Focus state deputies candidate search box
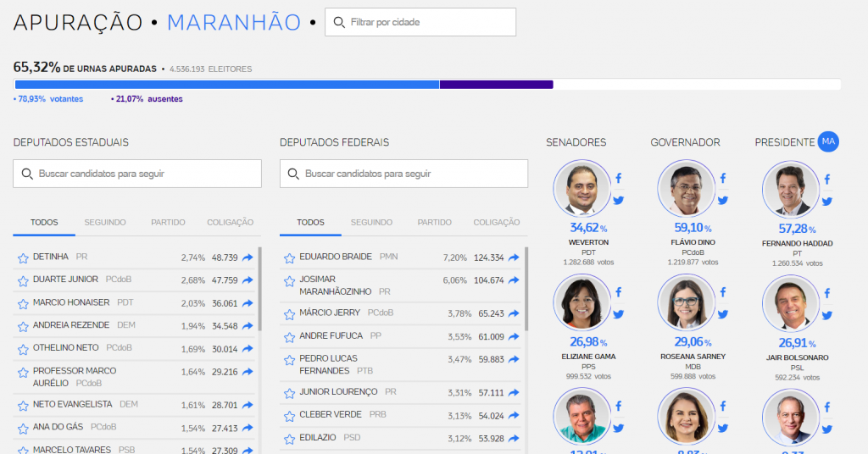Image resolution: width=868 pixels, height=454 pixels. point(137,174)
